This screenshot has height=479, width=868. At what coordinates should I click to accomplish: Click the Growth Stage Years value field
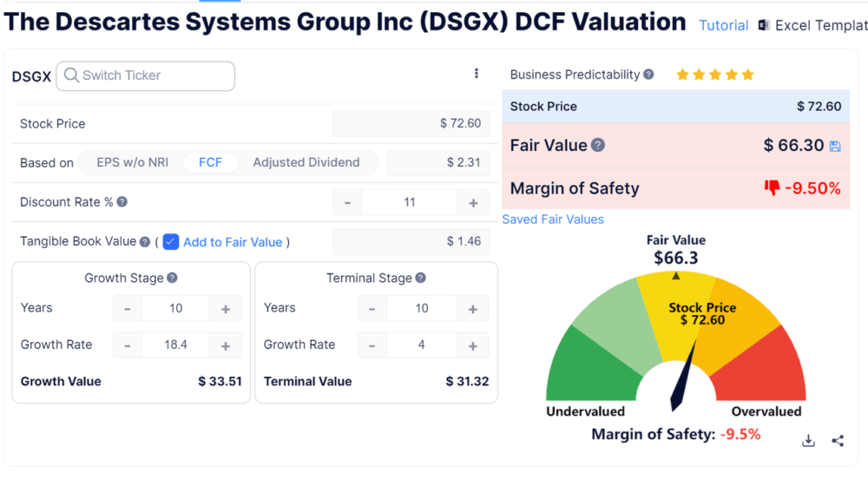click(175, 309)
